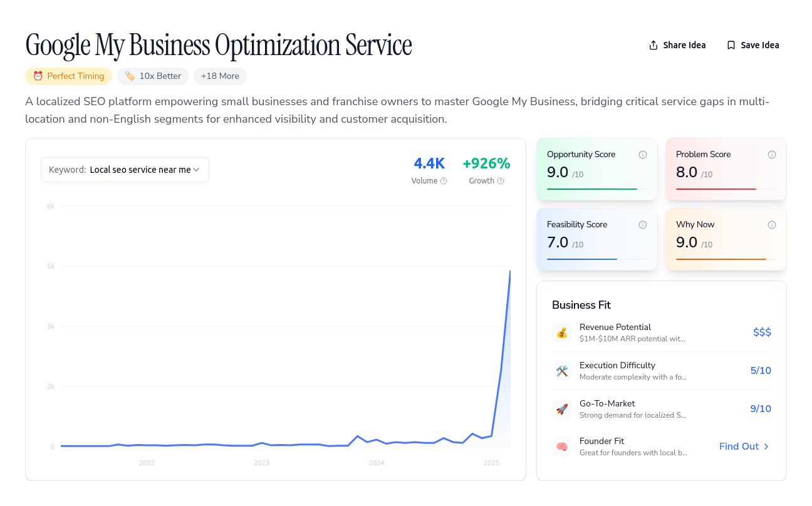The height and width of the screenshot is (506, 812).
Task: Click the 2024 label on chart axis
Action: point(377,463)
